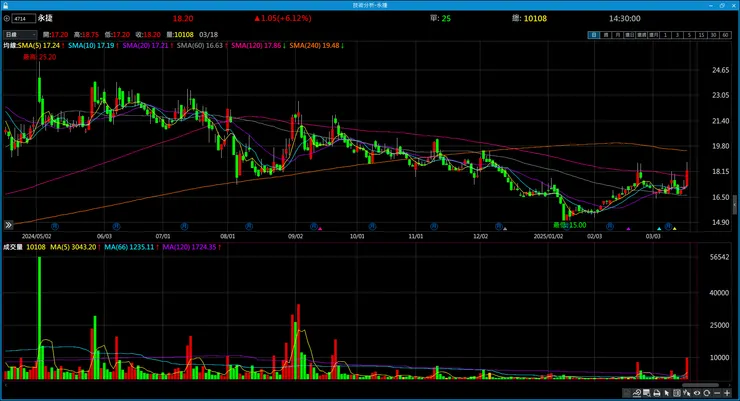Click the grey triangle marker near 12/02

(x=505, y=229)
